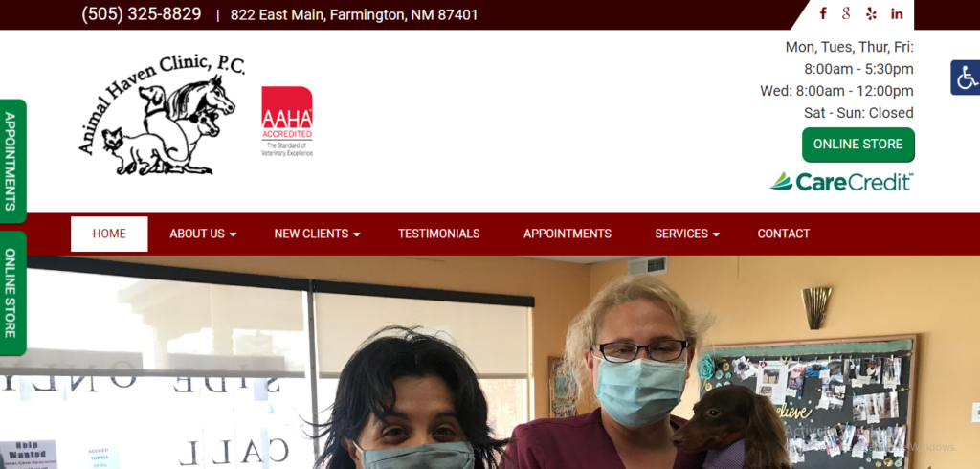
Task: Open Appointments in the navigation bar
Action: 568,234
